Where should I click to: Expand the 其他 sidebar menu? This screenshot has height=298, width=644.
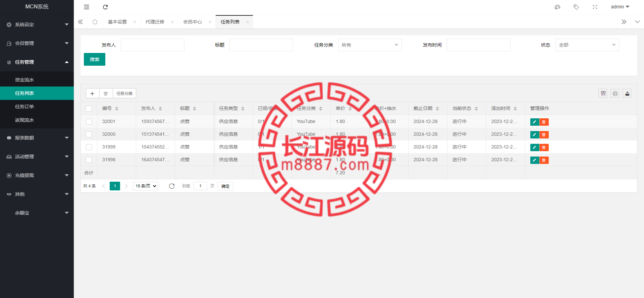(37, 194)
